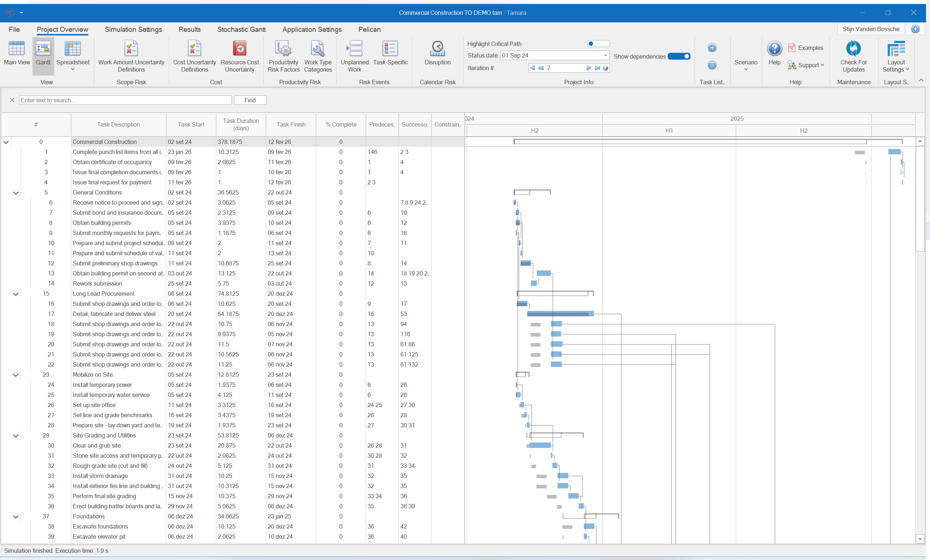
Task: Open the Stochastic Gantt tab
Action: [241, 29]
